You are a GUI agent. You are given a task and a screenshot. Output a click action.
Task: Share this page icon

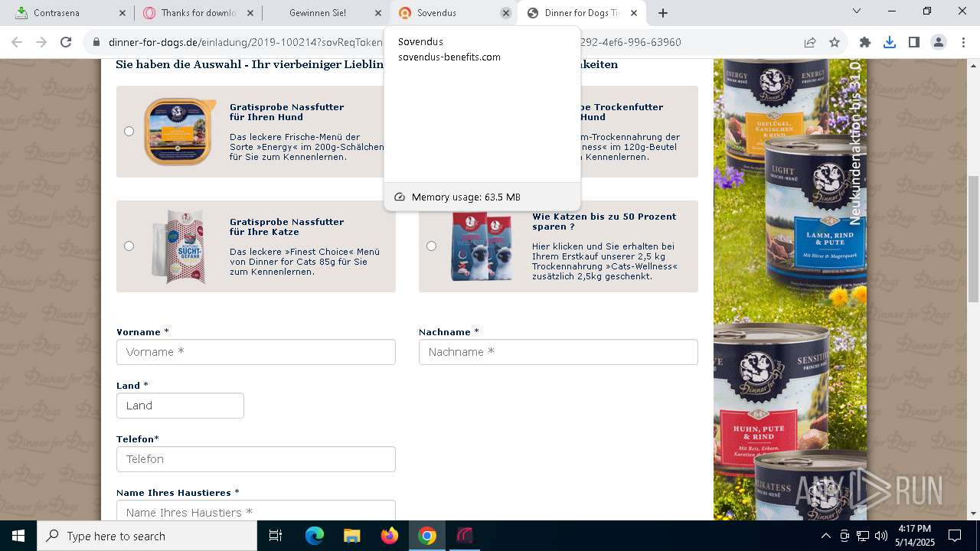tap(810, 42)
